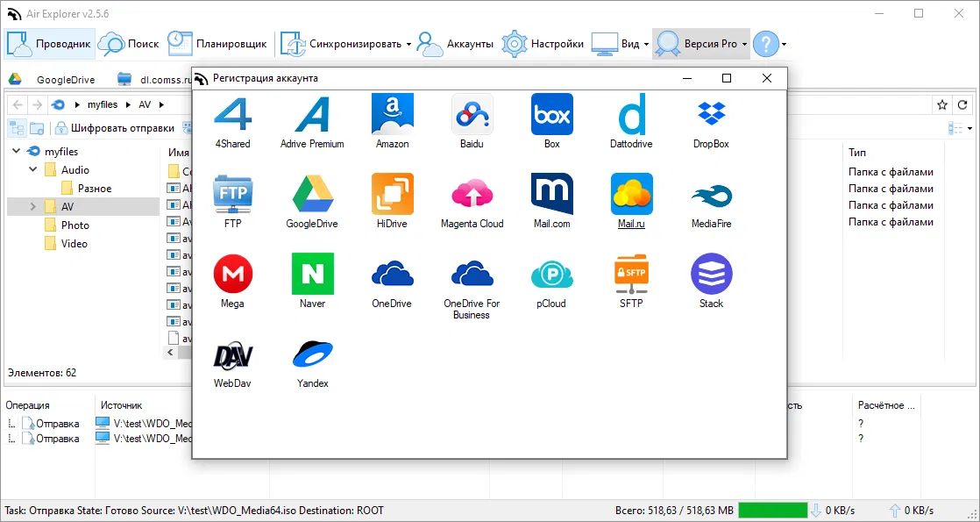Pick the Amazon cloud icon

pos(392,115)
